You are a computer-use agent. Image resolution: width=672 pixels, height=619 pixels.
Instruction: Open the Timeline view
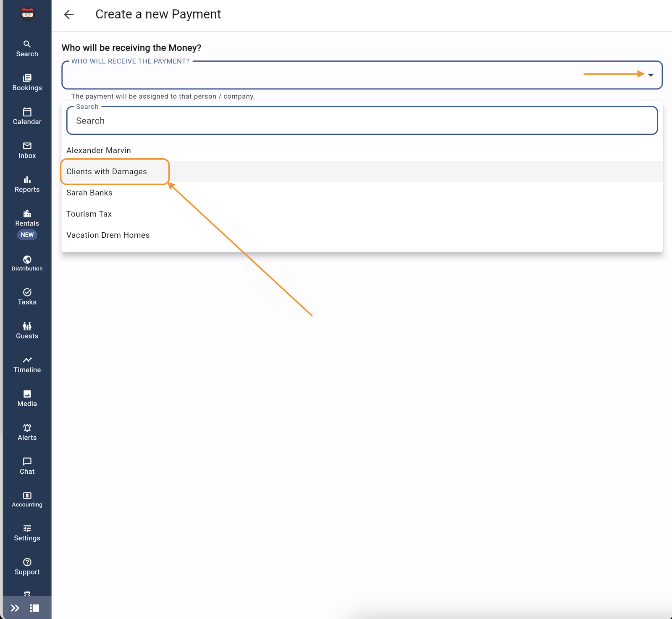point(27,365)
